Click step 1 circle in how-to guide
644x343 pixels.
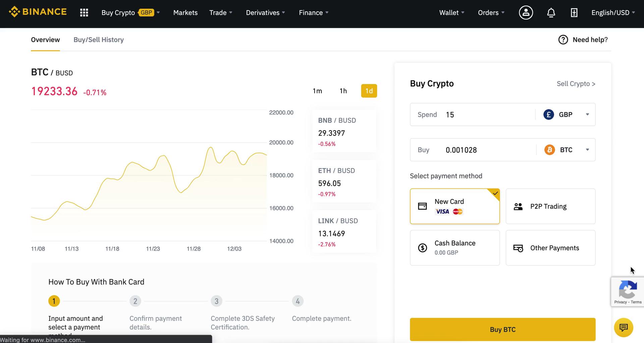click(x=54, y=301)
